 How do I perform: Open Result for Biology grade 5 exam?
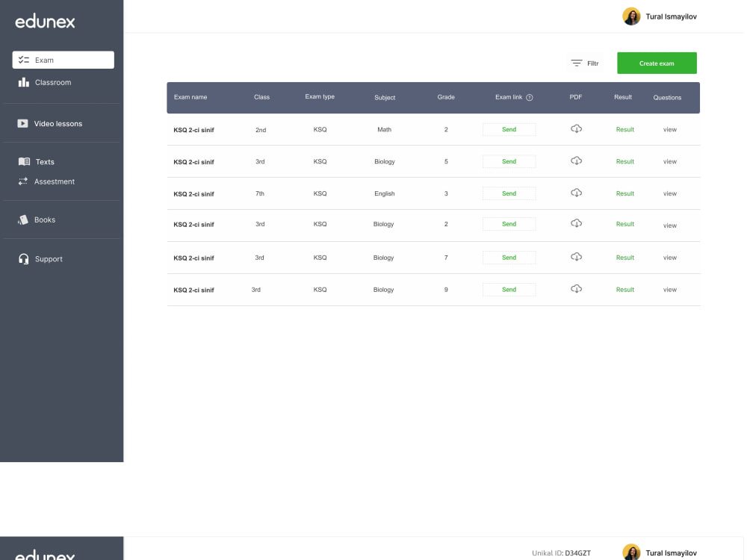click(x=624, y=161)
